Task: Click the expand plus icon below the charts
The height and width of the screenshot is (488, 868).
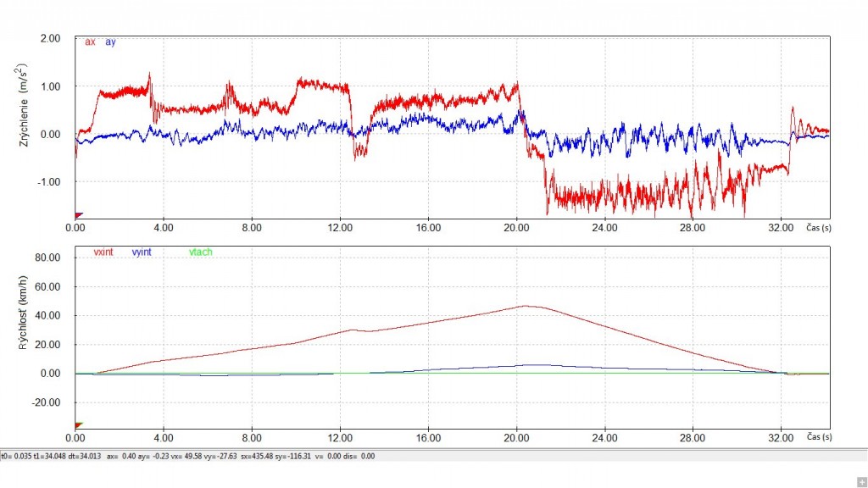Action: pos(861,482)
